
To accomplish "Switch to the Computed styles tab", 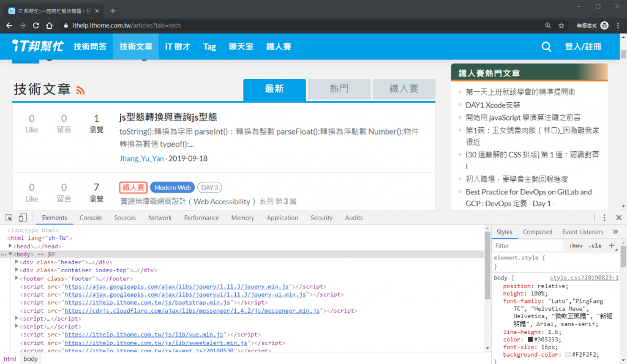I will pyautogui.click(x=537, y=232).
